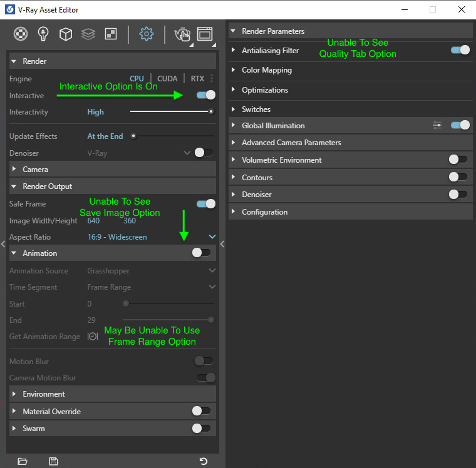The image size is (476, 468).
Task: Click the image width value 640
Action: pos(93,220)
